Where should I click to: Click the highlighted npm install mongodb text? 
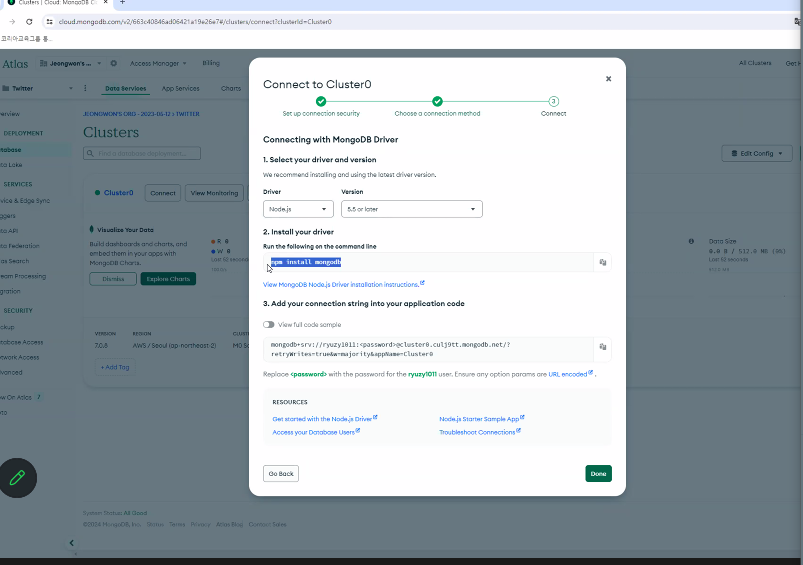coord(306,262)
